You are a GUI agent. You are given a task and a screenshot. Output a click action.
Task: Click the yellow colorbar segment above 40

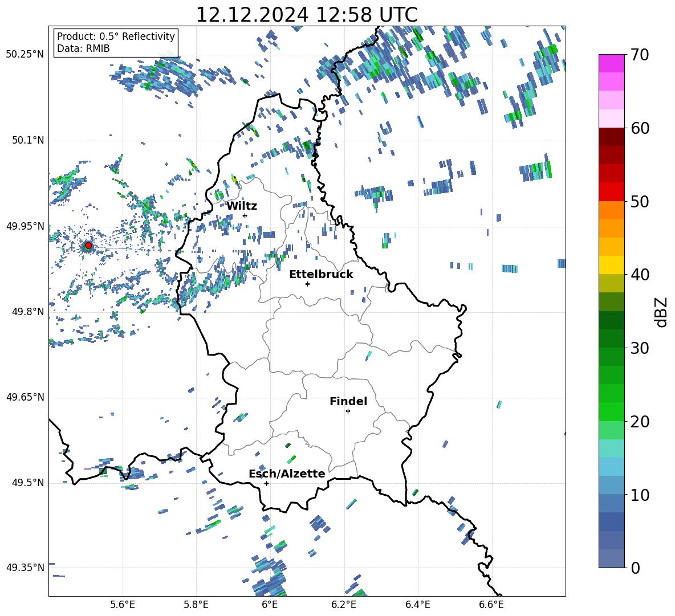click(x=611, y=265)
